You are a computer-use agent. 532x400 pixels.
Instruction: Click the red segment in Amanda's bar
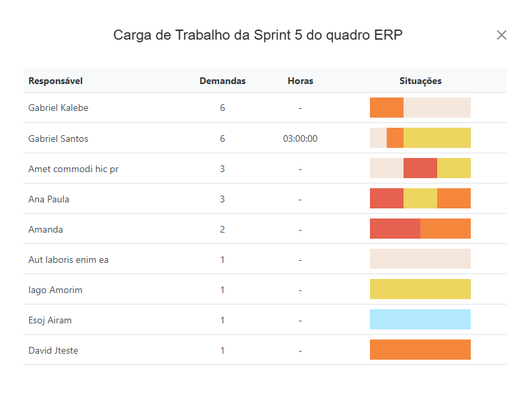click(395, 229)
